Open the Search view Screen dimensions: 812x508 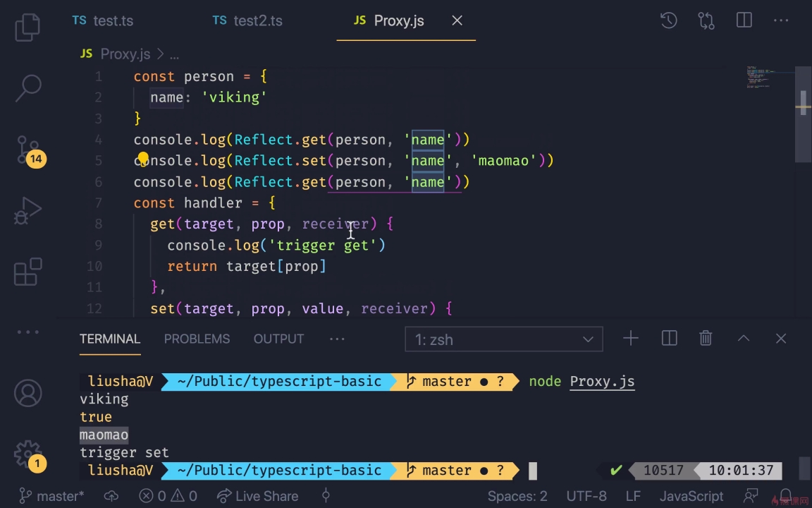tap(28, 87)
